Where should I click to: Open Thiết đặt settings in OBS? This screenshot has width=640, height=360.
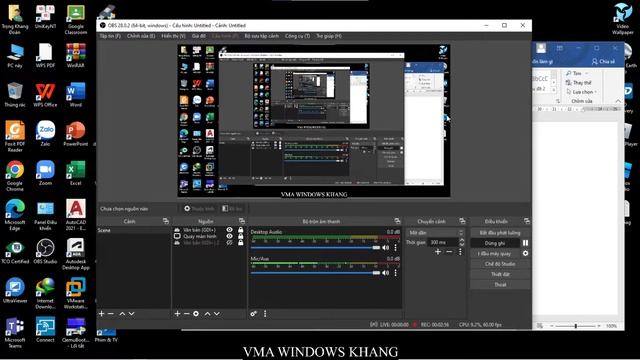(500, 274)
